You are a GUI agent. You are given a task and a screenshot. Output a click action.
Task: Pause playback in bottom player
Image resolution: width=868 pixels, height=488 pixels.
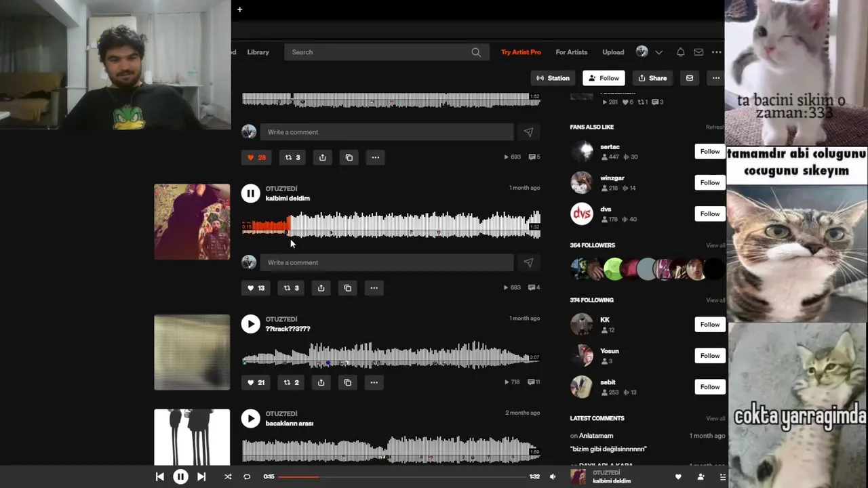180,476
